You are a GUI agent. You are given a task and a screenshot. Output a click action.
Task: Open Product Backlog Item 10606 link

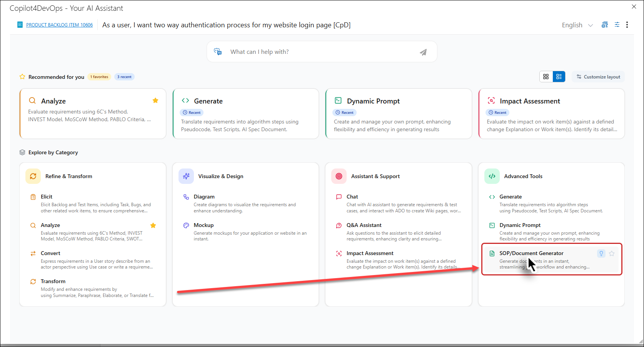click(59, 25)
